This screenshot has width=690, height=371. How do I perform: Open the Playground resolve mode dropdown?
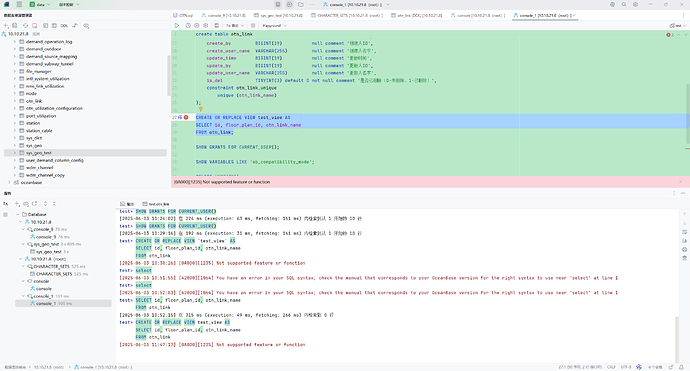[274, 26]
